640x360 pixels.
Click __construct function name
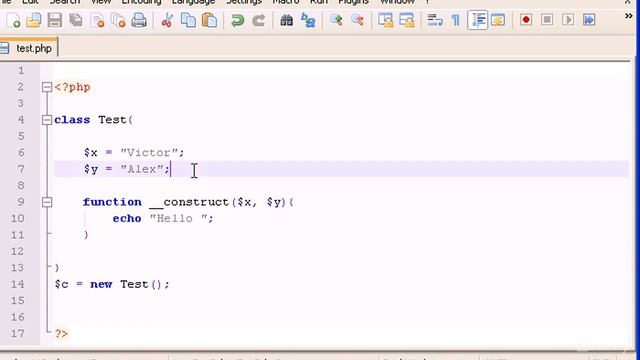click(189, 202)
